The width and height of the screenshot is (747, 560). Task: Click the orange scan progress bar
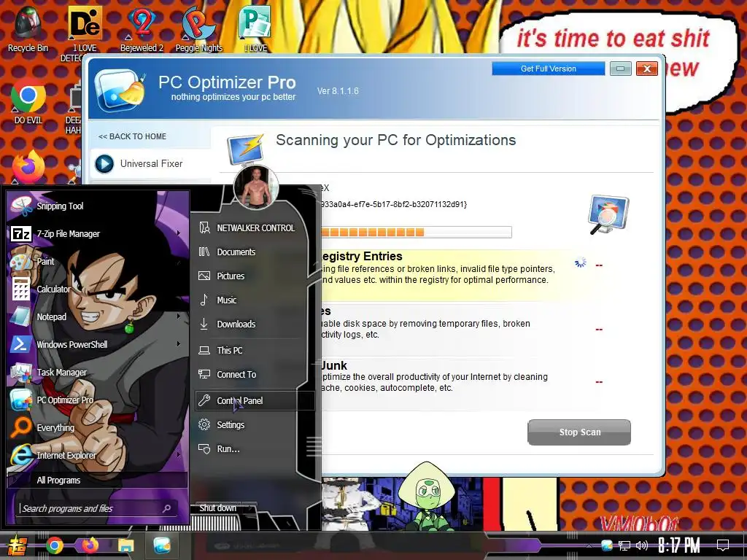tap(416, 232)
